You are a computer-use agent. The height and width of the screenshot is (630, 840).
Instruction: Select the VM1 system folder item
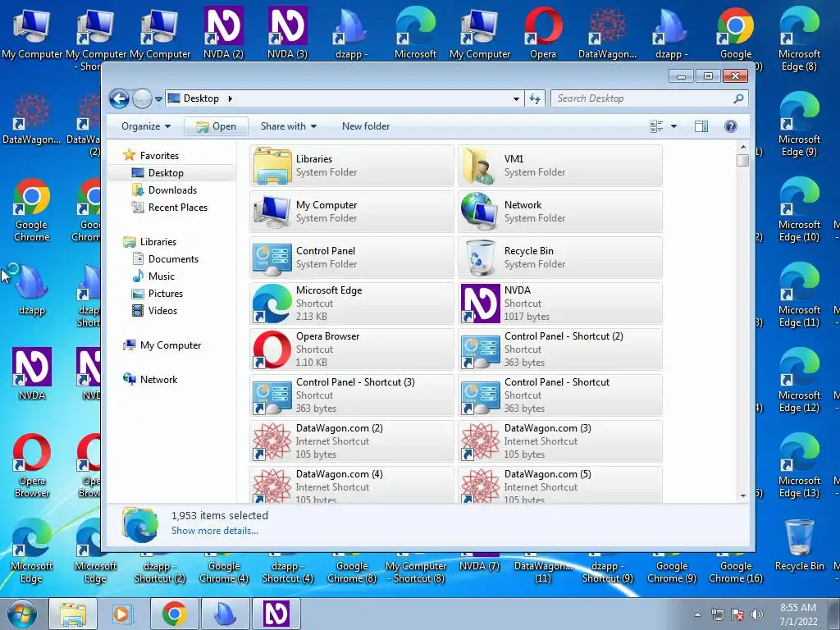point(560,166)
